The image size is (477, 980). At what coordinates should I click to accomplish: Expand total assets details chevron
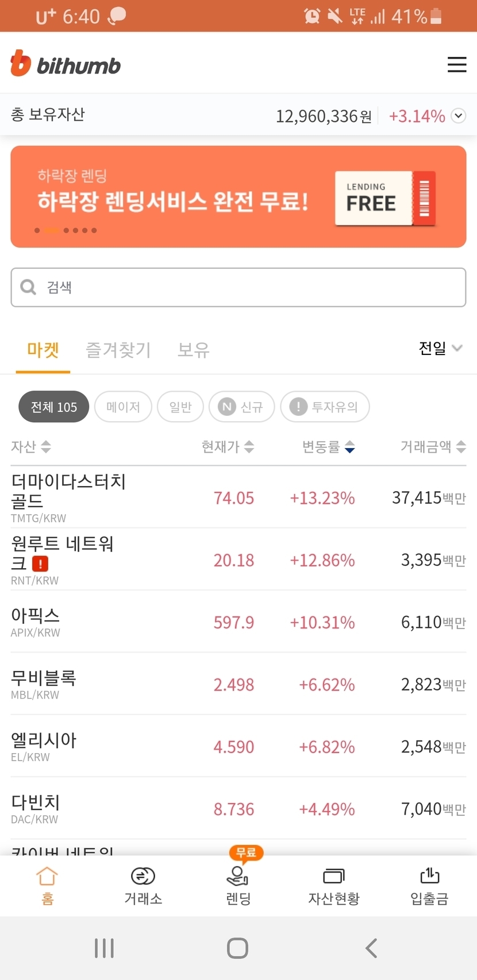(458, 116)
